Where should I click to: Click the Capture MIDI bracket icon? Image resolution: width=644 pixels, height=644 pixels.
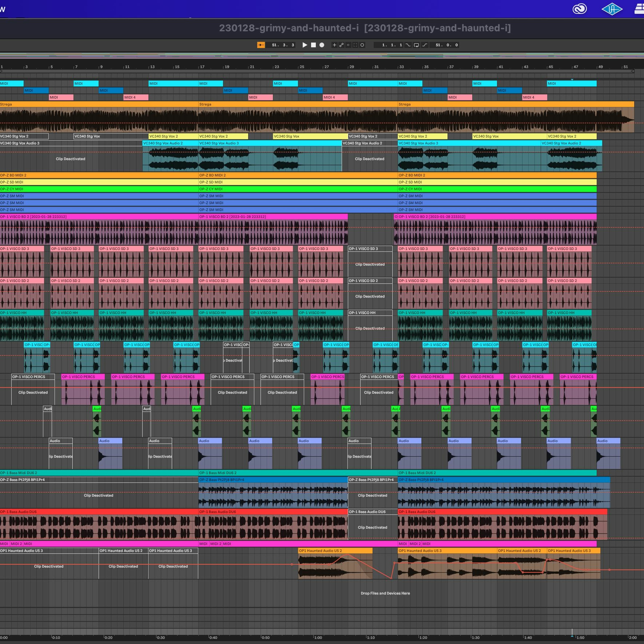pos(355,45)
